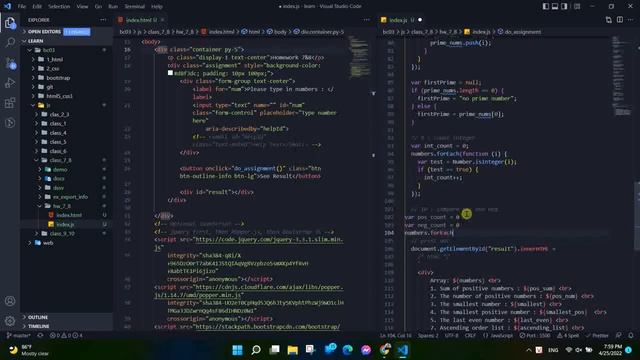Screen dimensions: 640x360
Task: Open the Selection menu
Action: pyautogui.click(x=59, y=6)
